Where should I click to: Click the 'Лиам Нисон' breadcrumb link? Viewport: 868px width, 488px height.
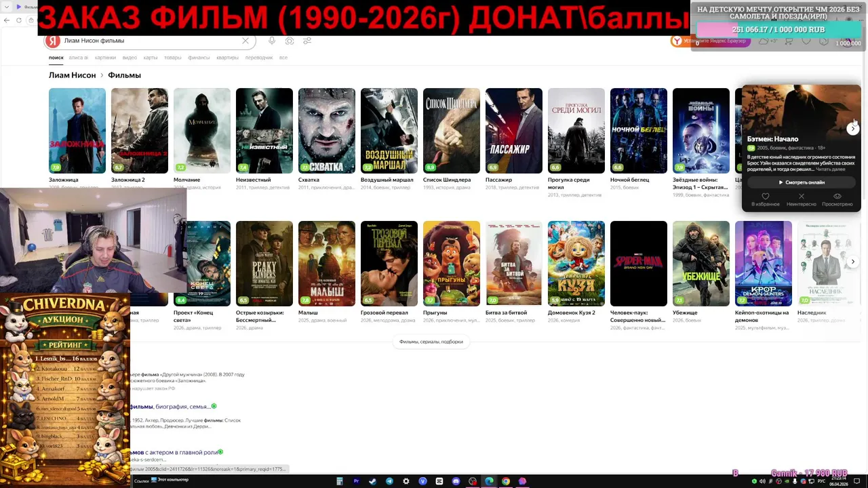(x=72, y=75)
